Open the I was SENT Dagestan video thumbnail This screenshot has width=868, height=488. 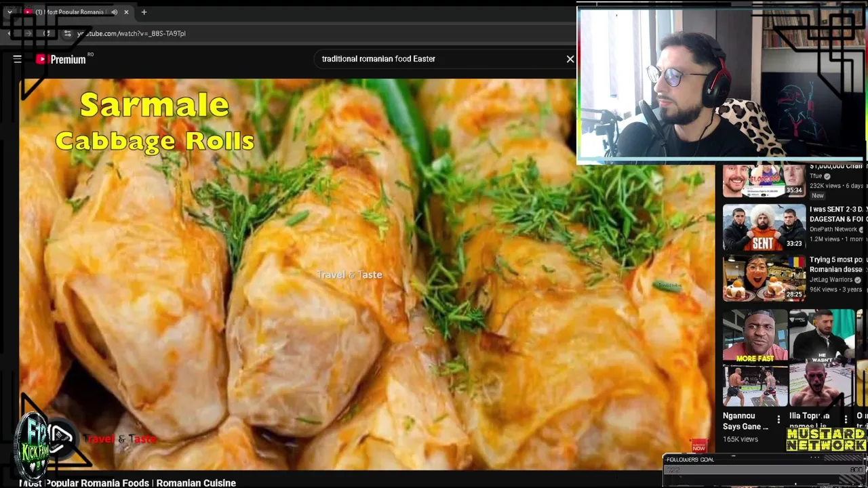tap(764, 228)
